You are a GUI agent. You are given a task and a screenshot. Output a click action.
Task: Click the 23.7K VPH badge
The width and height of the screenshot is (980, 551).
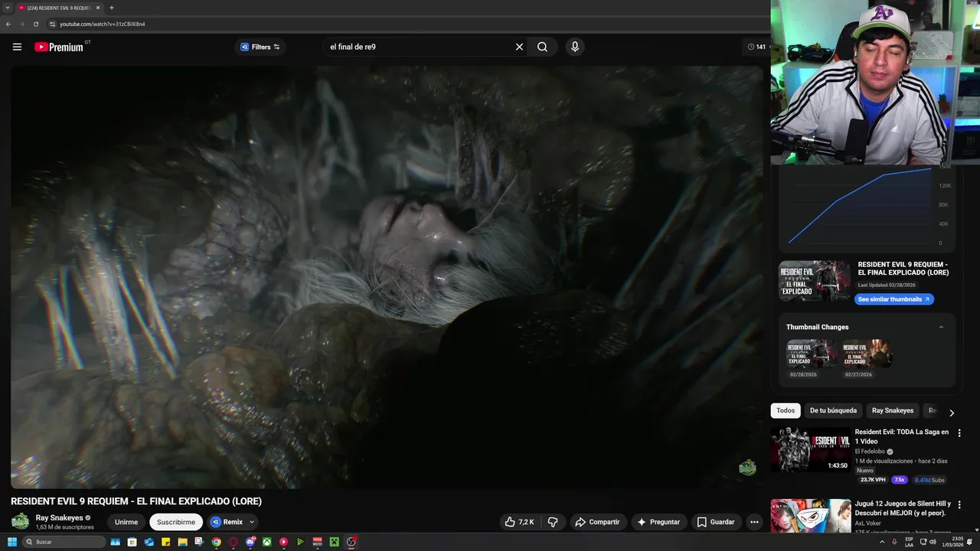point(873,480)
